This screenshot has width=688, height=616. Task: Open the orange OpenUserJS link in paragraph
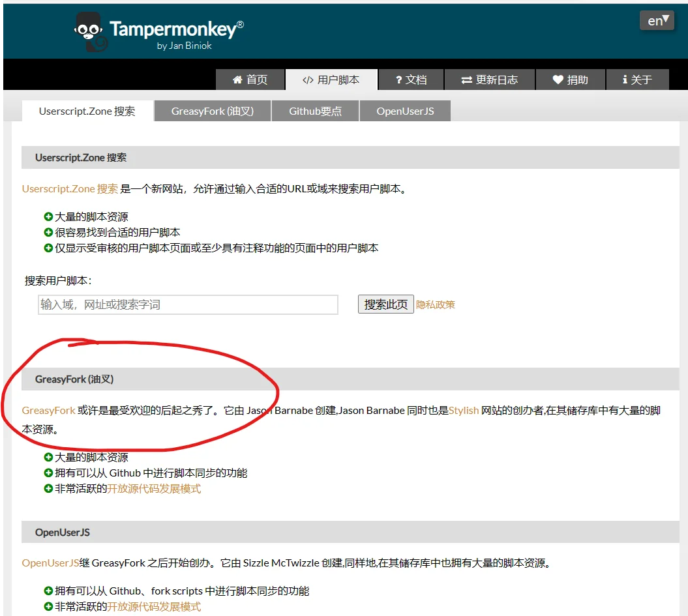pyautogui.click(x=50, y=563)
